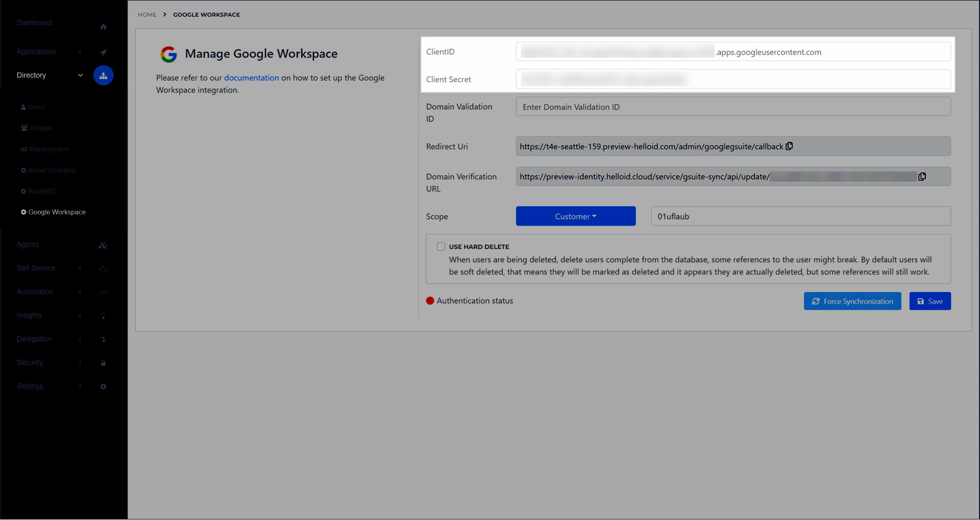Copy the Redirect Uri with copy icon

click(789, 146)
